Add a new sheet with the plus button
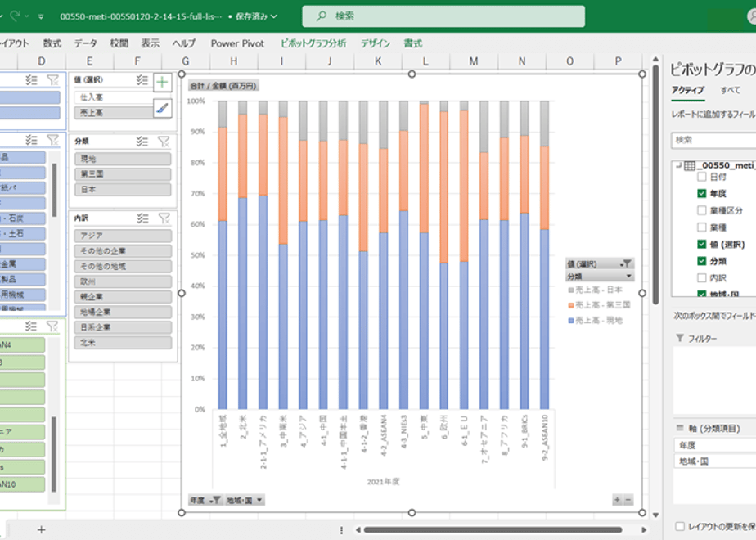The width and height of the screenshot is (756, 540). point(42,530)
